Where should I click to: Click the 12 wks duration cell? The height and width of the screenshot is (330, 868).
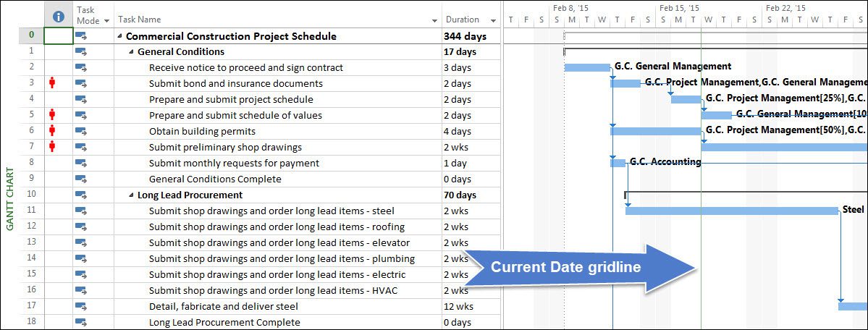coord(458,306)
